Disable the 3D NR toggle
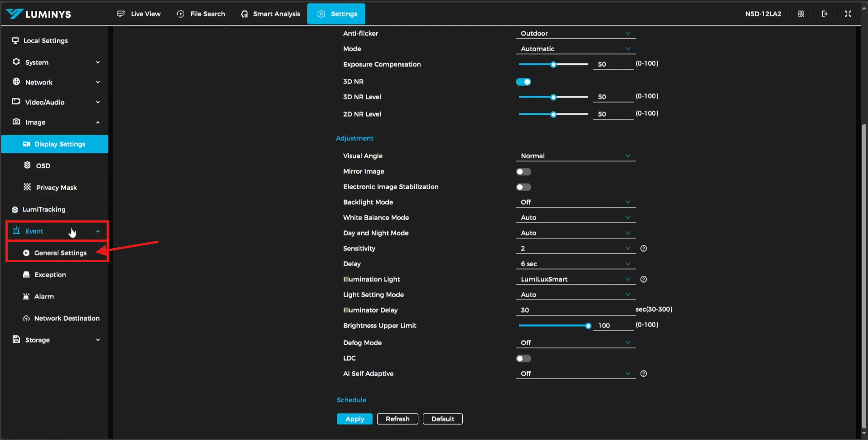 [524, 82]
